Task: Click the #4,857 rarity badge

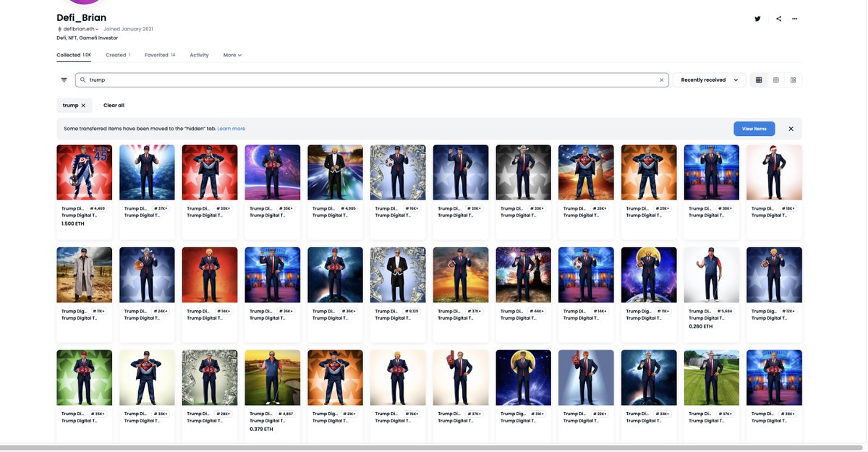Action: tap(286, 414)
